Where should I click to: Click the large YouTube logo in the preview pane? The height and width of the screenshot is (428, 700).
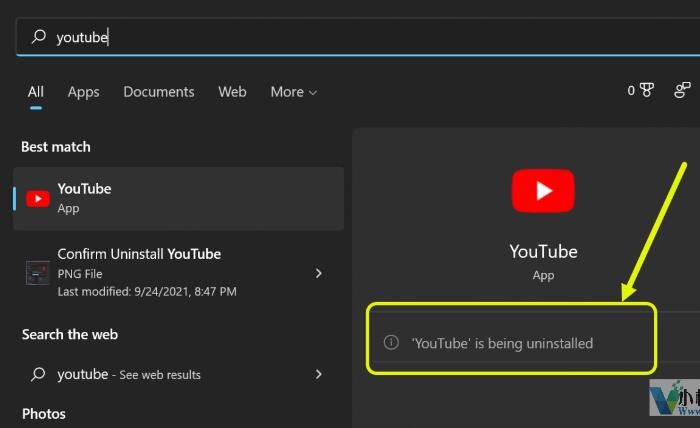point(543,191)
